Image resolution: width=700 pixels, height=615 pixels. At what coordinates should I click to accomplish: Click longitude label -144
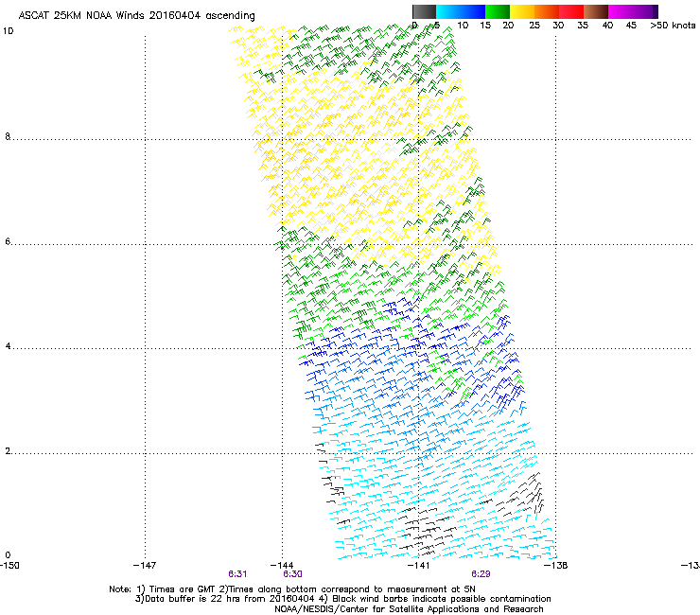click(x=282, y=566)
